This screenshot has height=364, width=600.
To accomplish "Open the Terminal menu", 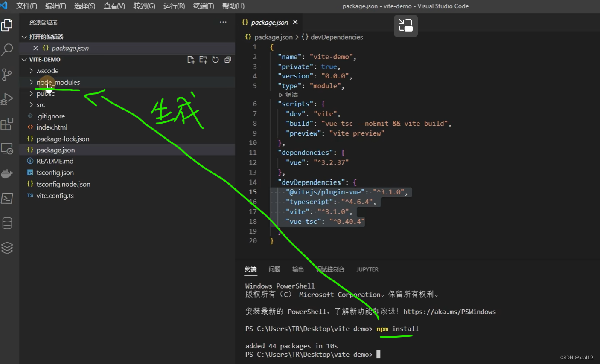I will point(204,6).
